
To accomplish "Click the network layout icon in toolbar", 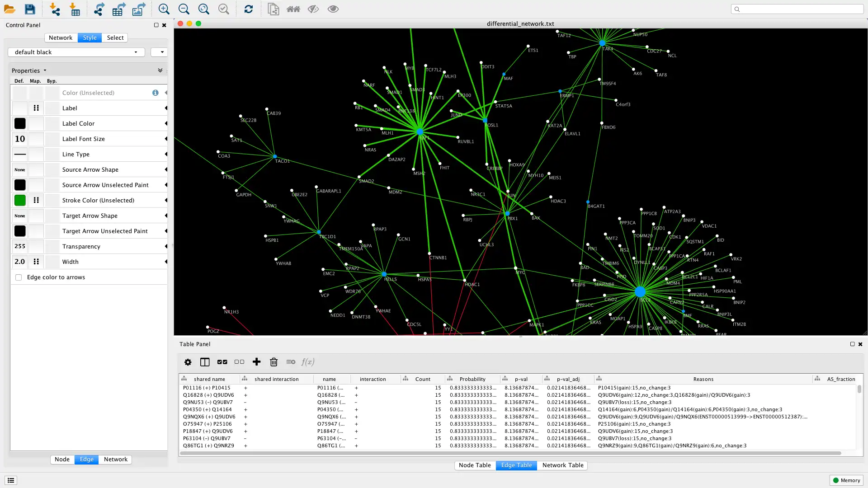I will point(98,9).
